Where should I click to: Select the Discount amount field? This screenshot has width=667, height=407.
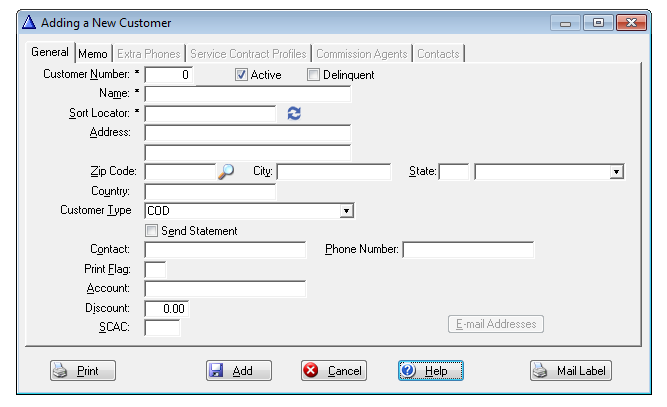click(x=167, y=309)
